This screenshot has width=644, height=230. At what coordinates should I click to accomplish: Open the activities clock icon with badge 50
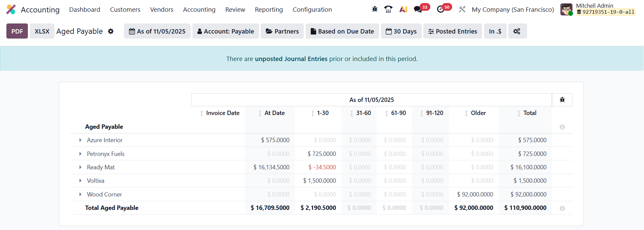coord(441,9)
